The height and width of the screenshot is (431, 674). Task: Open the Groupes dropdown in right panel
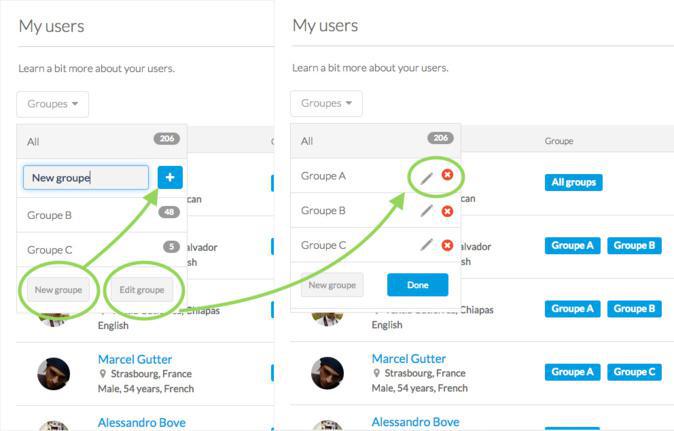(x=326, y=104)
